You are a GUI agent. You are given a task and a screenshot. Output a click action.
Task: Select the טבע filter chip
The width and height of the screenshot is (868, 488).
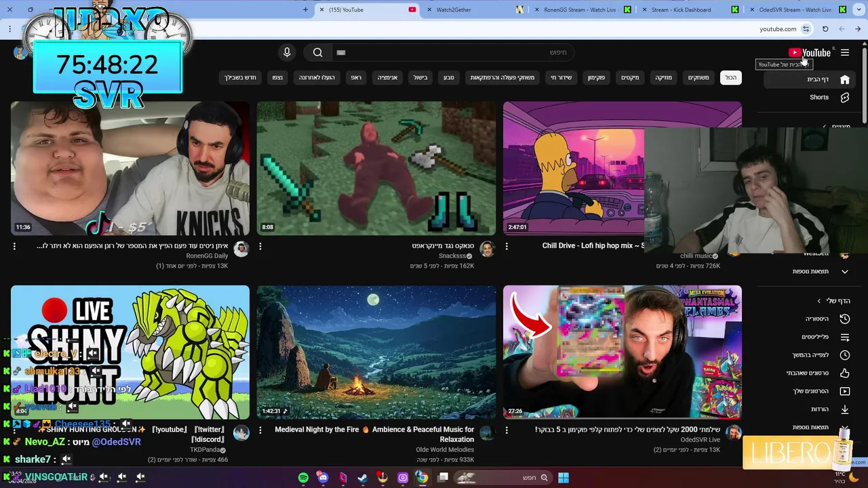(x=449, y=77)
